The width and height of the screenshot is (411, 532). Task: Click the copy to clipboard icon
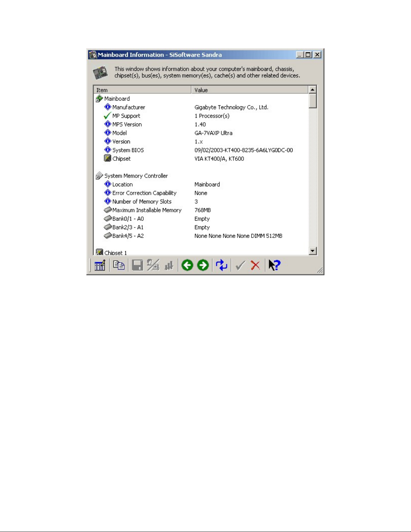coord(119,265)
